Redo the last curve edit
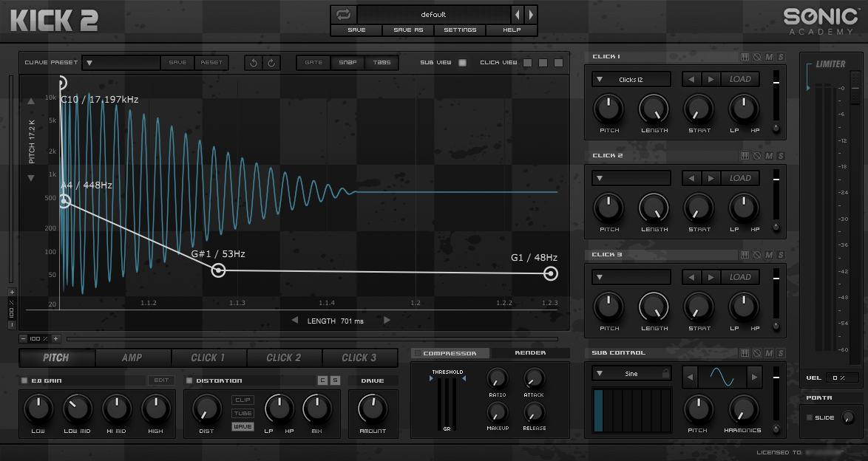Screen dimensions: 868x461 click(x=271, y=63)
